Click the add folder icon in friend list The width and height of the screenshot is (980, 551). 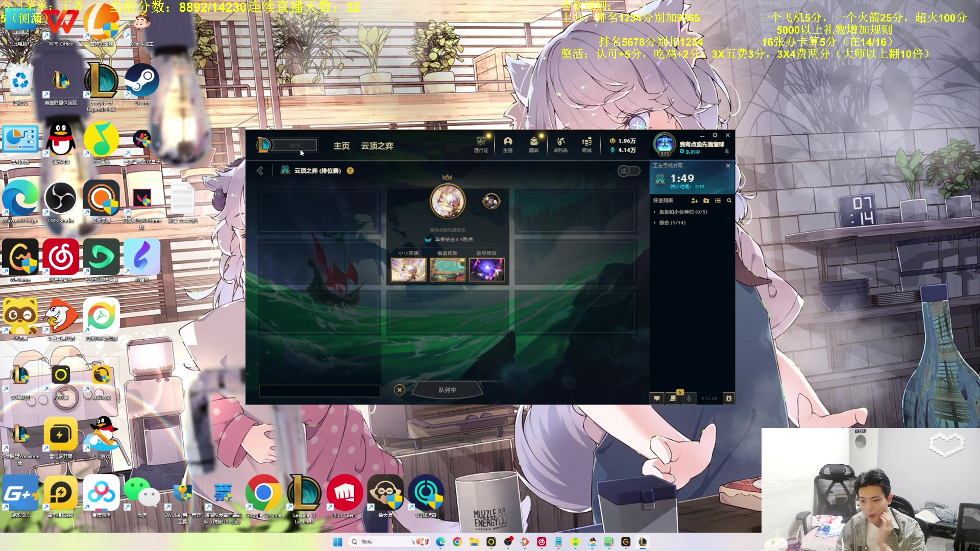(706, 201)
